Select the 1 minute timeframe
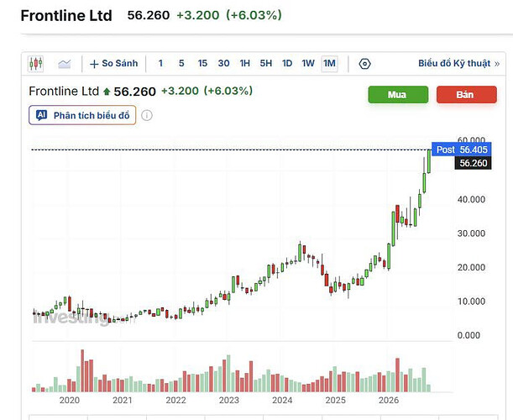The width and height of the screenshot is (513, 420). [160, 64]
